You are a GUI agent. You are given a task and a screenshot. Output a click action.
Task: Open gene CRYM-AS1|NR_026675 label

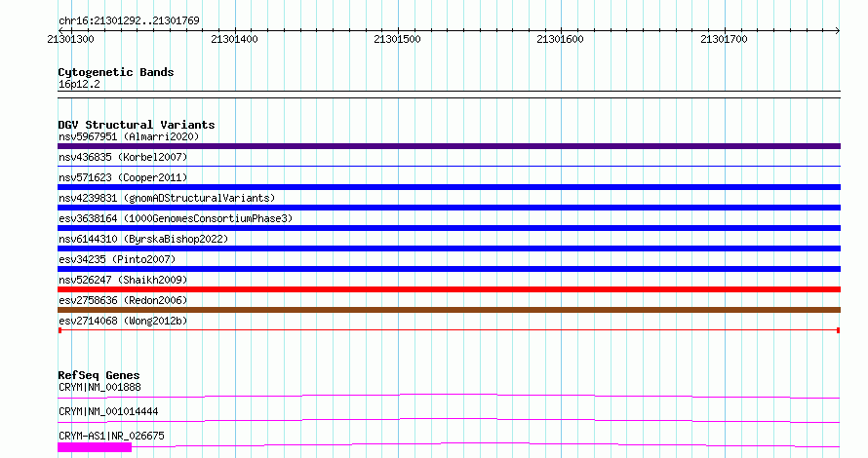tap(111, 436)
